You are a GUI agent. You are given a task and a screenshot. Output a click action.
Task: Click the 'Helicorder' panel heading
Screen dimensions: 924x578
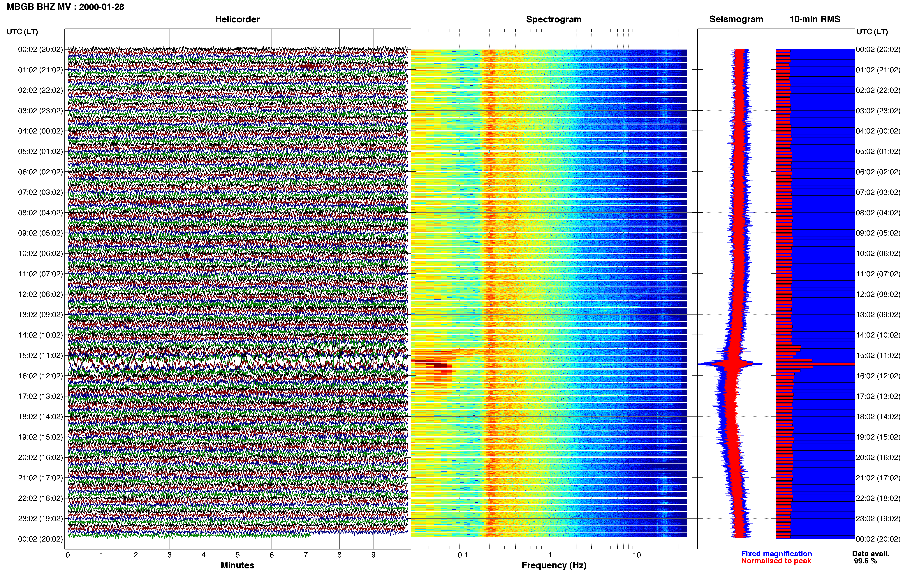[x=237, y=19]
